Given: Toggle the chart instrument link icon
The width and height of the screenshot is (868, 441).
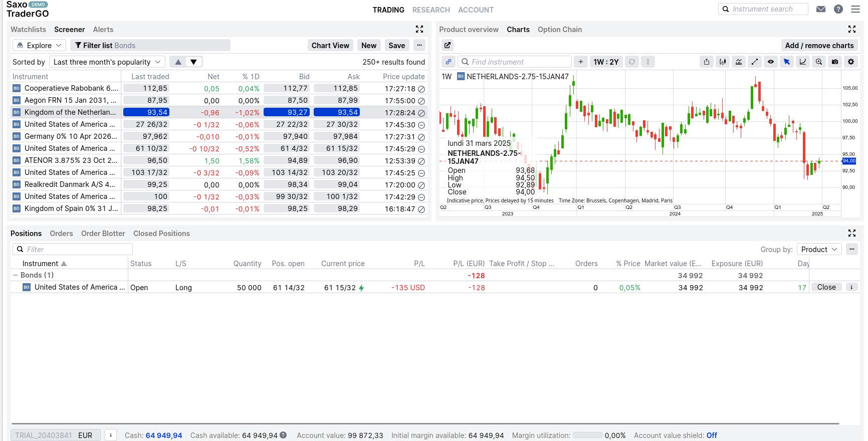Looking at the screenshot, I should pos(449,62).
